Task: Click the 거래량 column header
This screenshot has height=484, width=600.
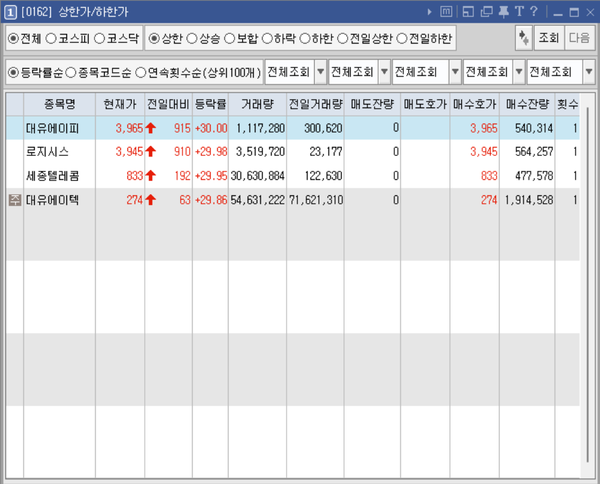Action: pos(258,104)
